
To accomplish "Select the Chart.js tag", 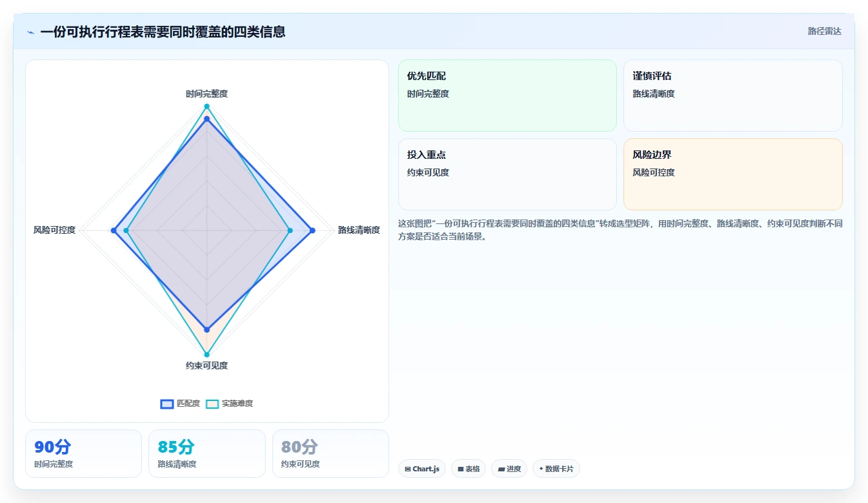I will (x=421, y=469).
